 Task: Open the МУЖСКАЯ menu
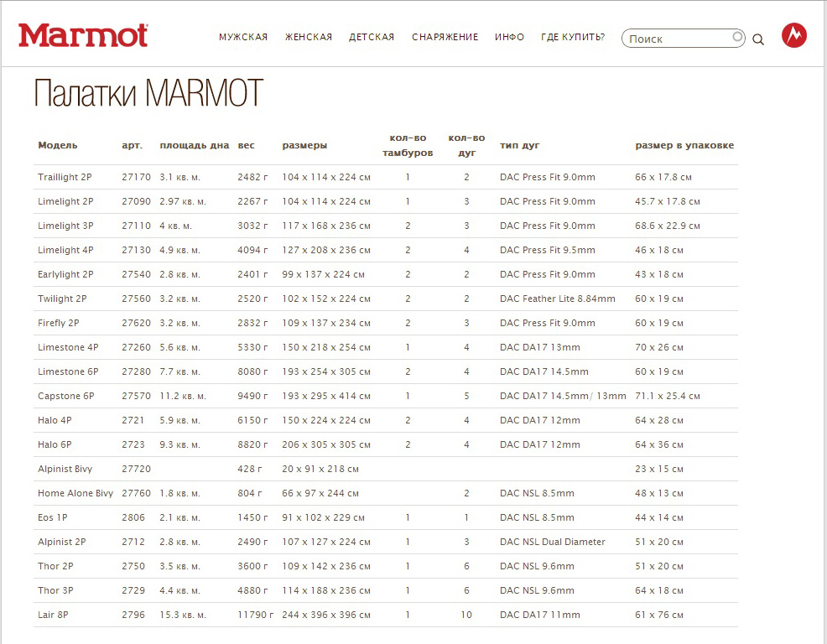click(x=243, y=37)
